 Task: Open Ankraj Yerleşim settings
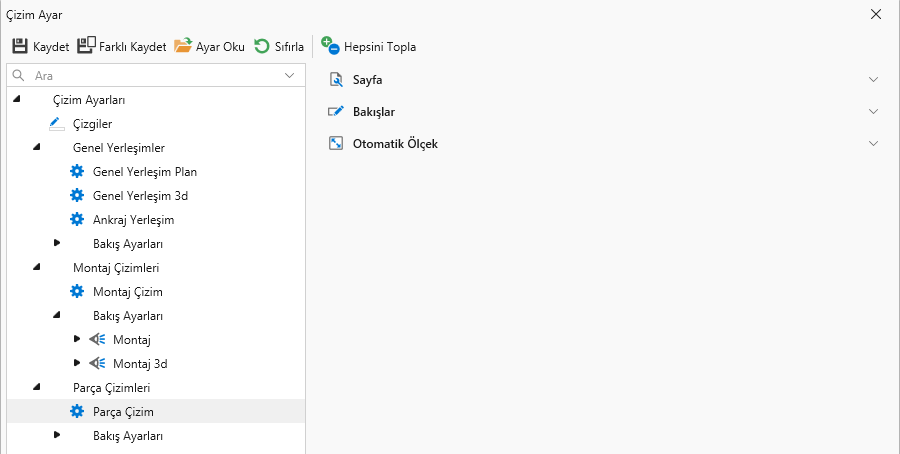pyautogui.click(x=77, y=220)
